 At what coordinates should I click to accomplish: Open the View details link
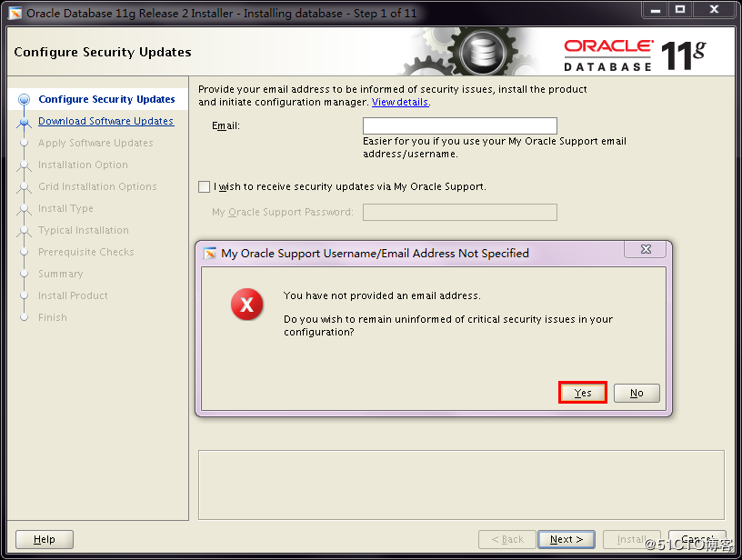400,102
